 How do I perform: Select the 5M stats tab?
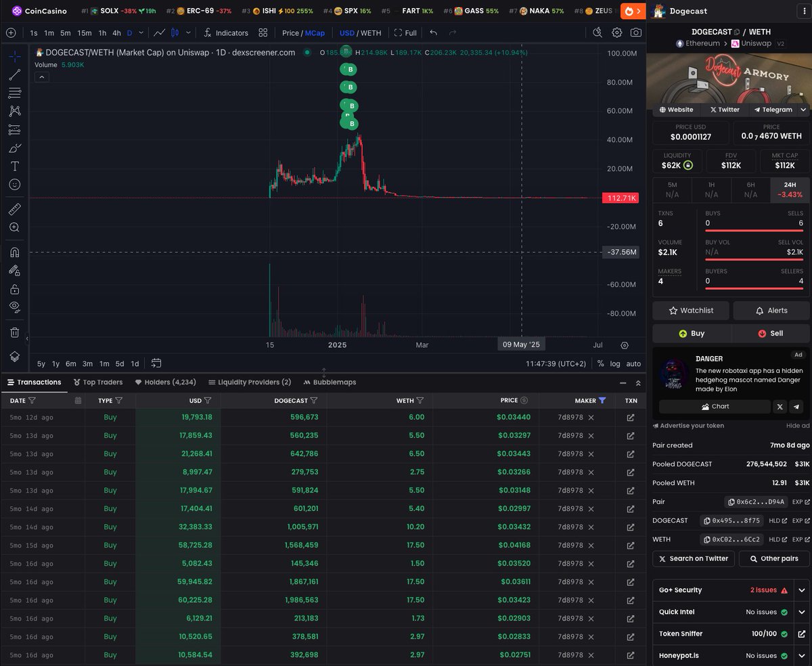(x=672, y=190)
